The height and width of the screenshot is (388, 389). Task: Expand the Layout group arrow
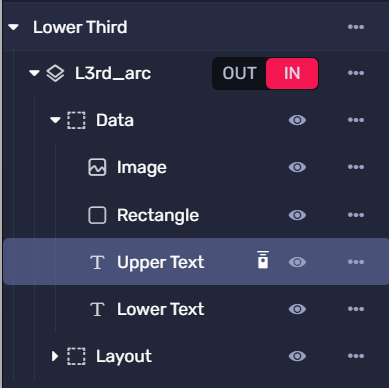point(55,356)
